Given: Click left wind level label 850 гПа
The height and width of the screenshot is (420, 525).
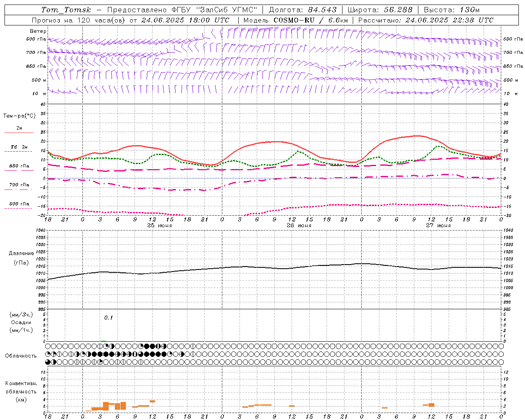Looking at the screenshot, I should point(36,66).
